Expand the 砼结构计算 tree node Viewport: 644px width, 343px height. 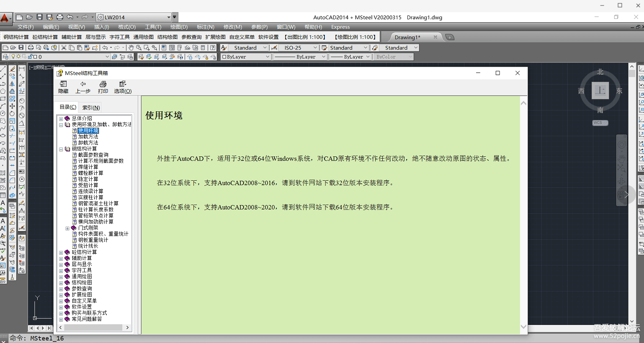tap(61, 252)
